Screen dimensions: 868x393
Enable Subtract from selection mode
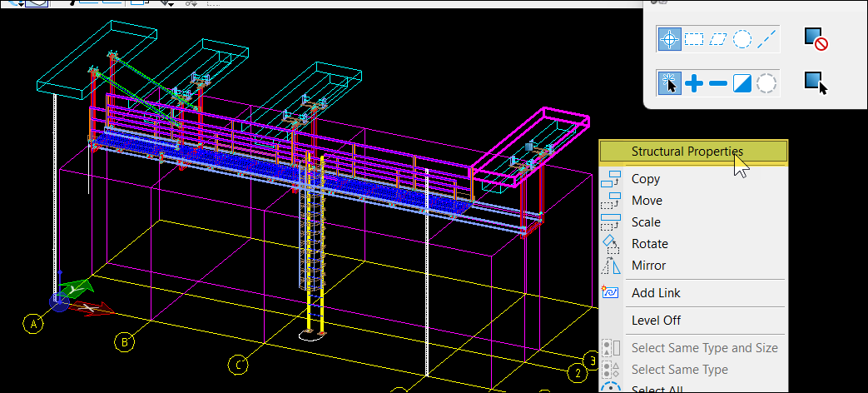(x=718, y=82)
